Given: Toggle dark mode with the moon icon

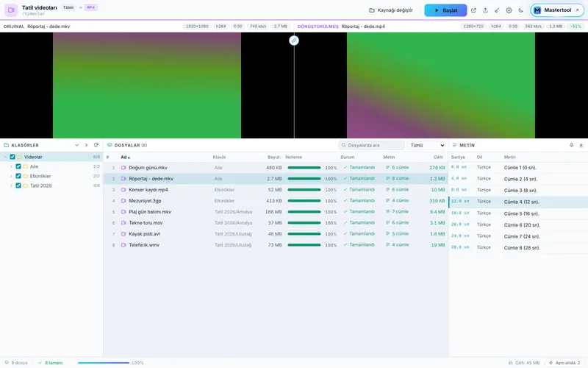Looking at the screenshot, I should 520,10.
